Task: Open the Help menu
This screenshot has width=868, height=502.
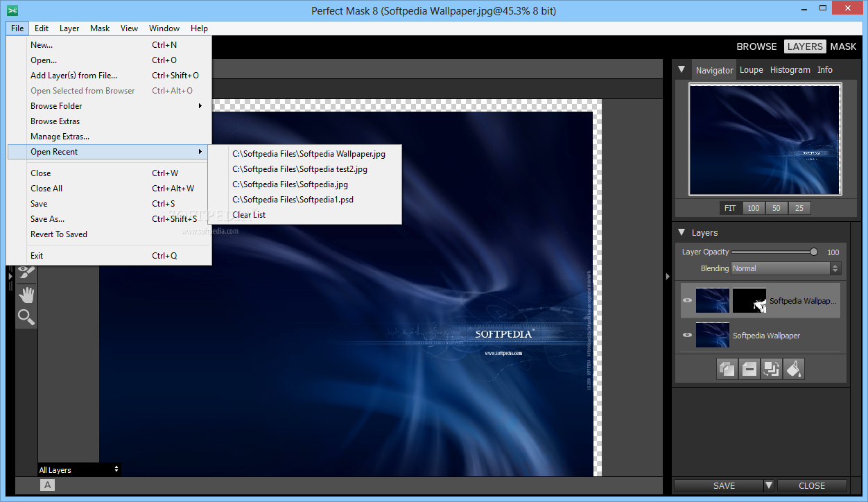Action: (x=199, y=28)
